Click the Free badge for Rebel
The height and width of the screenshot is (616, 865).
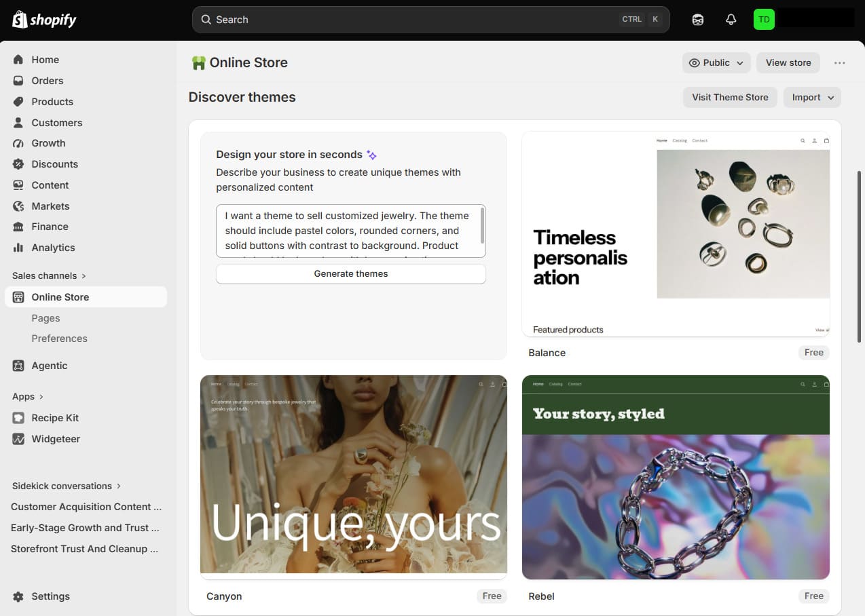click(814, 596)
